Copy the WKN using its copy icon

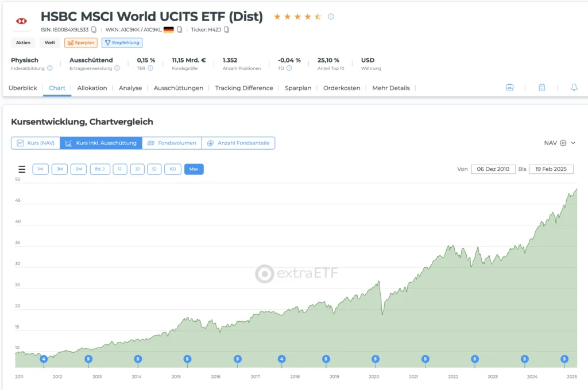click(x=180, y=30)
